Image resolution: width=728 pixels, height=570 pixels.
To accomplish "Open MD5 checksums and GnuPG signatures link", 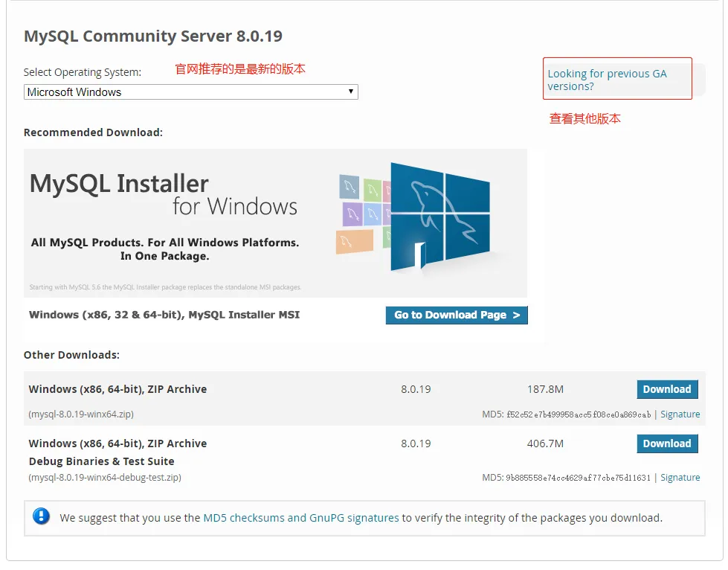I will (x=301, y=518).
